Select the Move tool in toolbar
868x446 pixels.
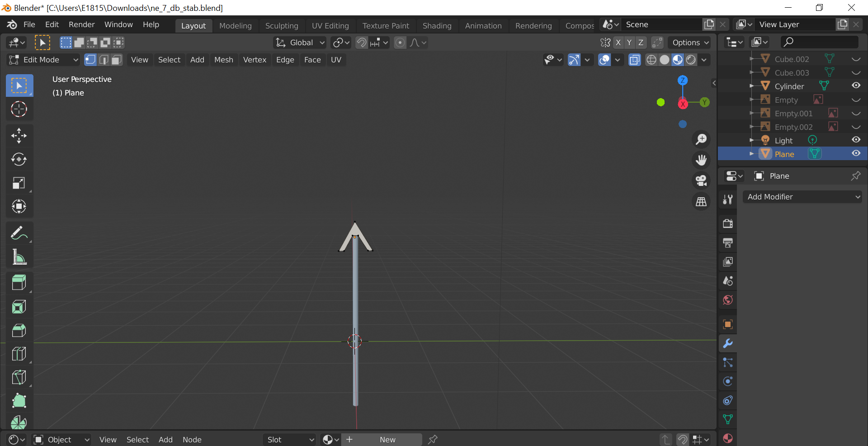[19, 136]
